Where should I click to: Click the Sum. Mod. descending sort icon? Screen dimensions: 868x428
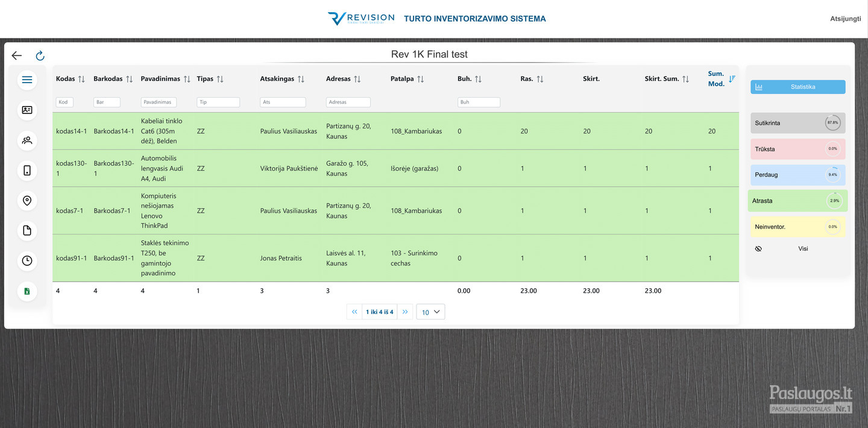[x=732, y=79]
